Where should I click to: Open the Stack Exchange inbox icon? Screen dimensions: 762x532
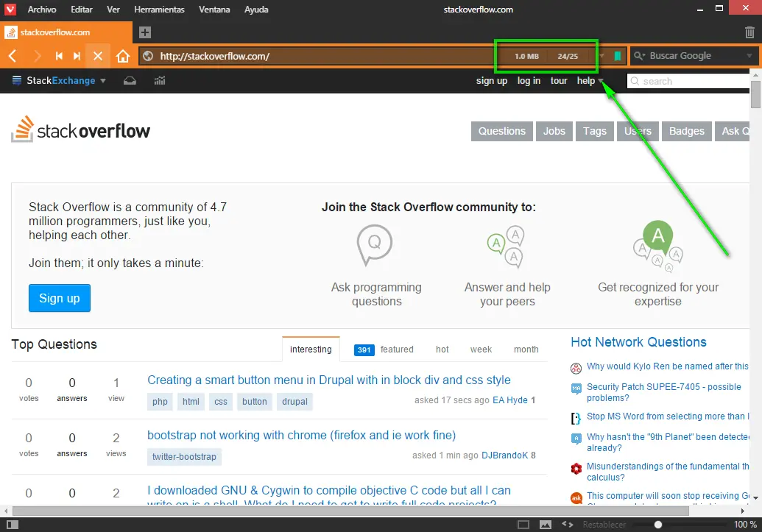click(x=130, y=81)
